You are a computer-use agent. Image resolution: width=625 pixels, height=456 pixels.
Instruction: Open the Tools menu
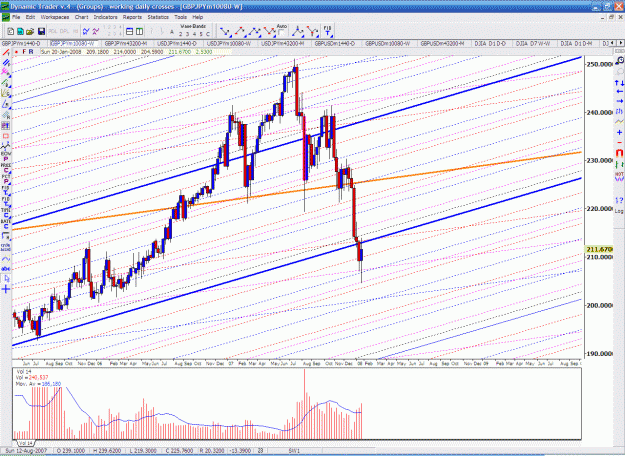(x=181, y=17)
